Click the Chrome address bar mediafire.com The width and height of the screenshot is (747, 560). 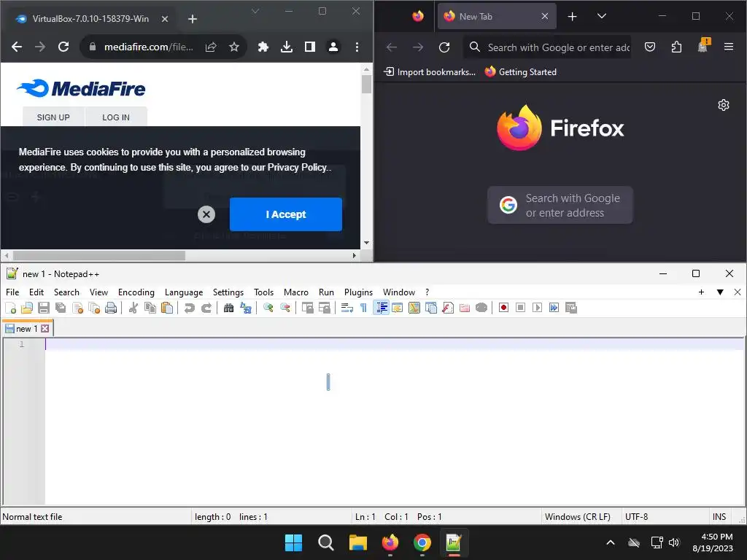pos(149,47)
